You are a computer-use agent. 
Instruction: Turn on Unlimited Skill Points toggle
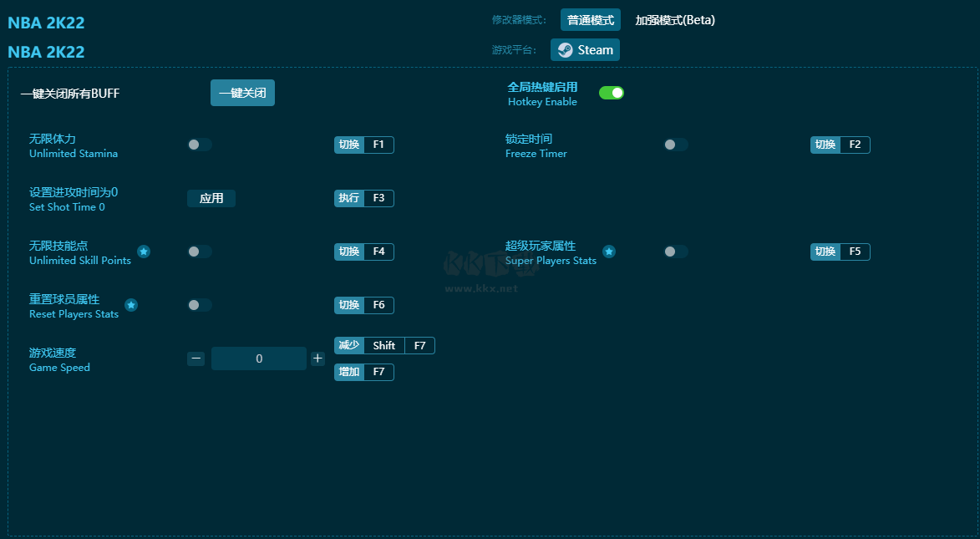[x=200, y=252]
